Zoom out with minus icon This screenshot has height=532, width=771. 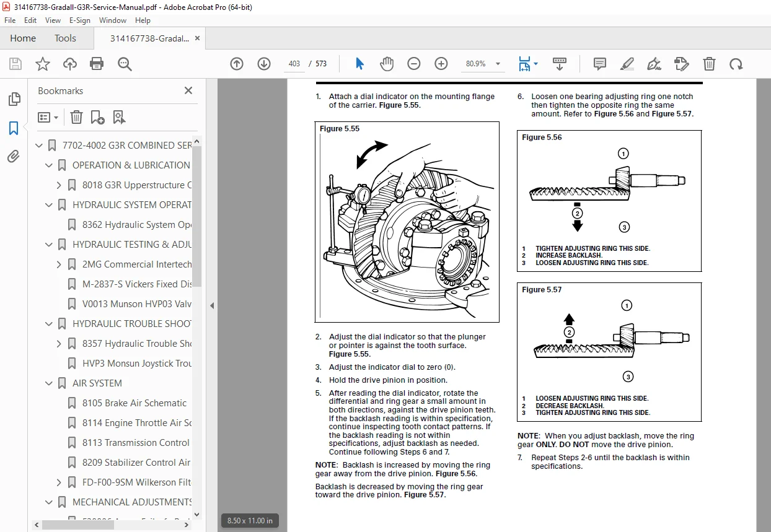(x=414, y=64)
